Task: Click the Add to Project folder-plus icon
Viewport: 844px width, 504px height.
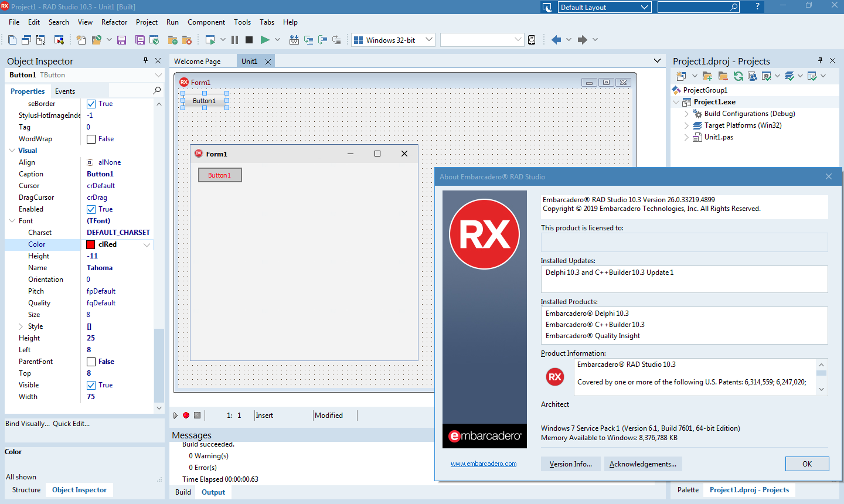Action: click(172, 40)
